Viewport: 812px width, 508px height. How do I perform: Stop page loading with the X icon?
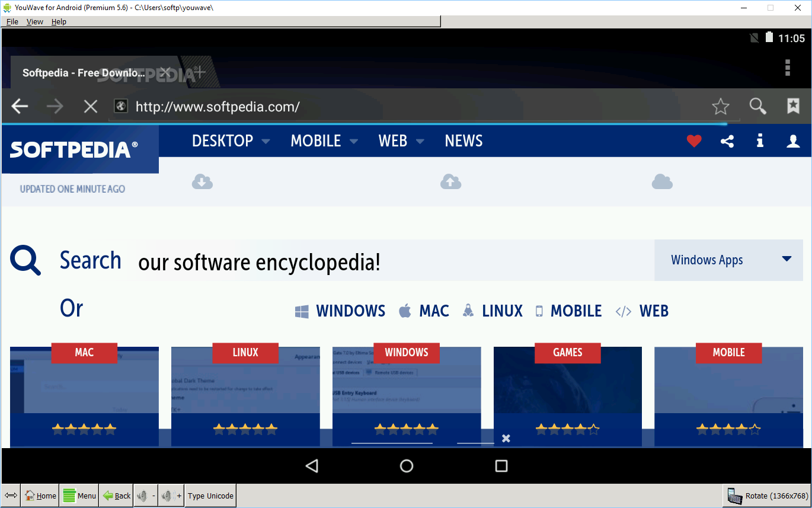coord(90,107)
